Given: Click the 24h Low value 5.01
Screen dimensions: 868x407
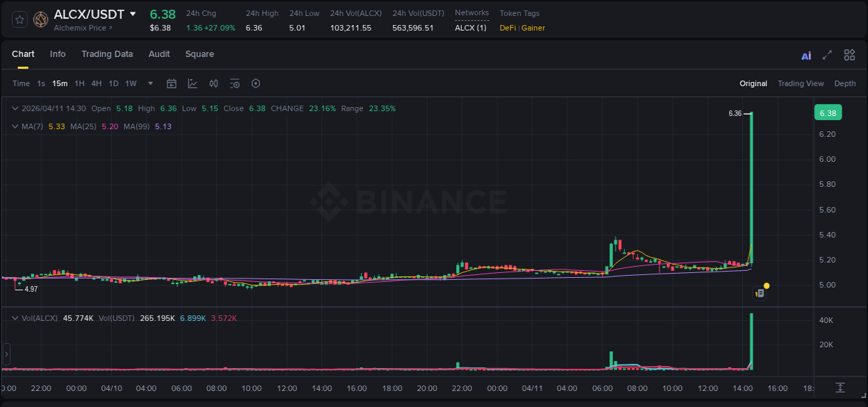Looking at the screenshot, I should coord(297,28).
